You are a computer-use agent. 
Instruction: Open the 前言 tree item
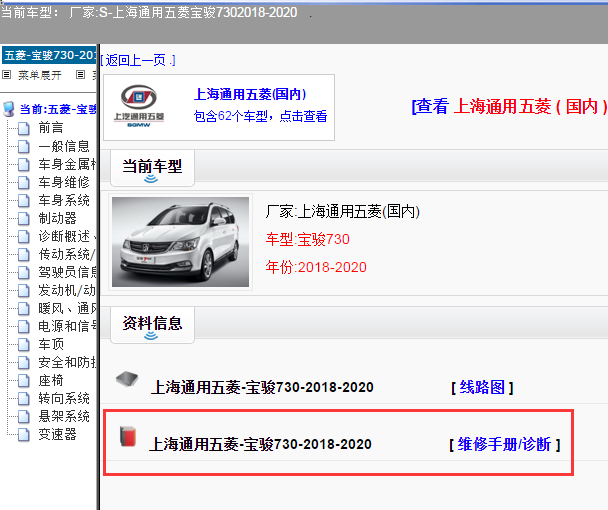(x=51, y=128)
